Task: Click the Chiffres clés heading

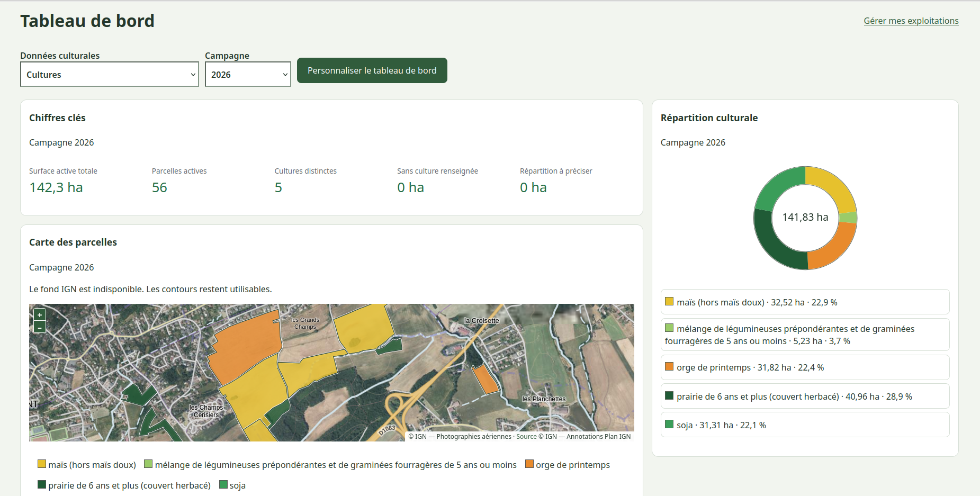Action: (57, 118)
